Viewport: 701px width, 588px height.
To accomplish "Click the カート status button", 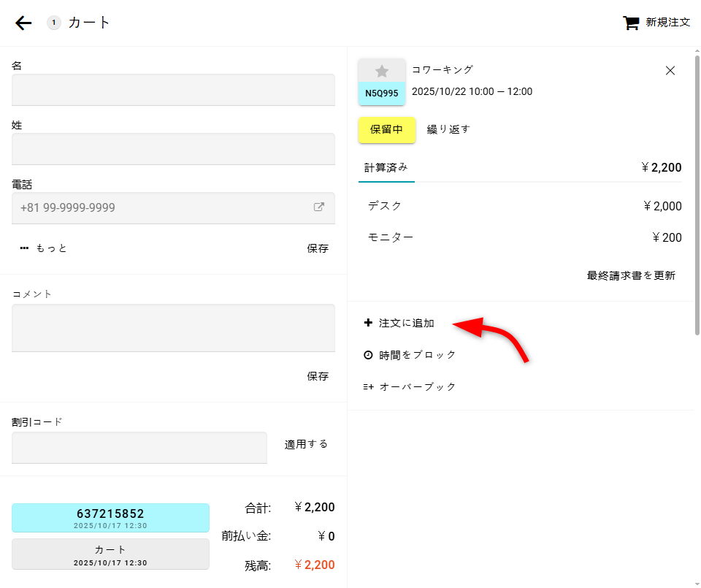I will click(x=110, y=554).
